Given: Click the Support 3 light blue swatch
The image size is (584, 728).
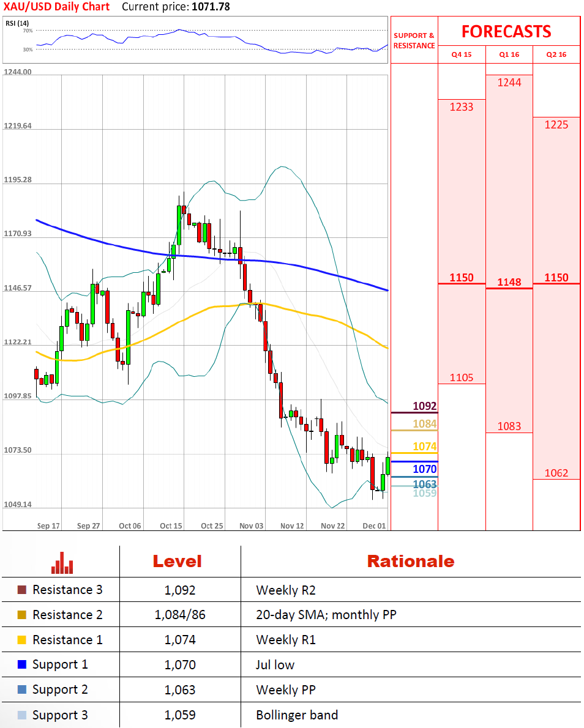Looking at the screenshot, I should 22,715.
